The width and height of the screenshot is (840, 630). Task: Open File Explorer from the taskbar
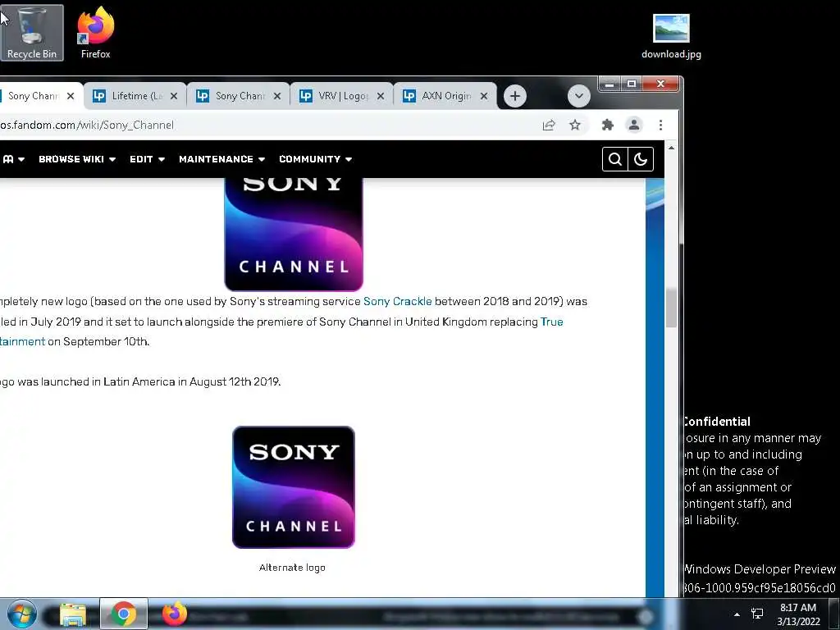coord(73,614)
